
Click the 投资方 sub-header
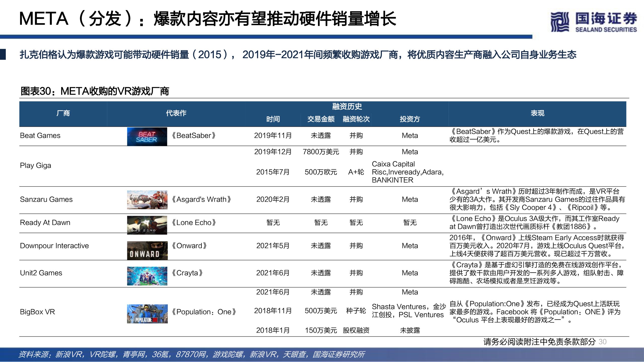410,119
